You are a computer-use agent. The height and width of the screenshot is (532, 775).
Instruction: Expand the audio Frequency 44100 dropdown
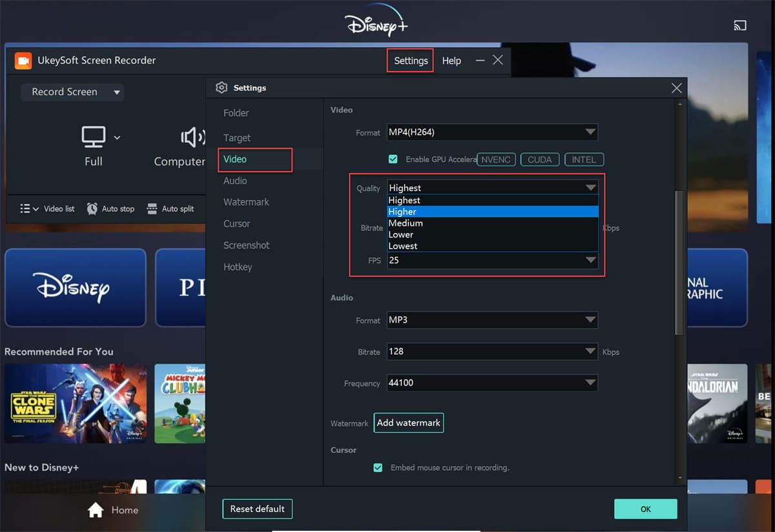click(492, 383)
